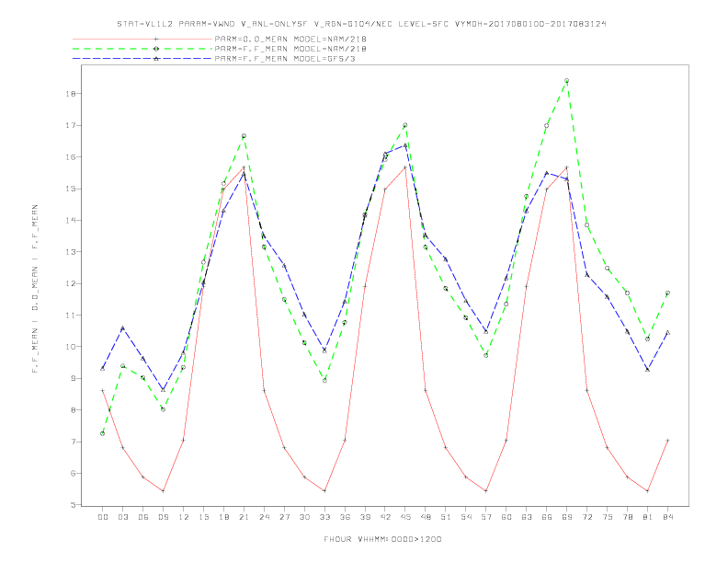Screen dimensions: 728x563
Task: Click the blue triangle marker in legend
Action: click(x=156, y=59)
